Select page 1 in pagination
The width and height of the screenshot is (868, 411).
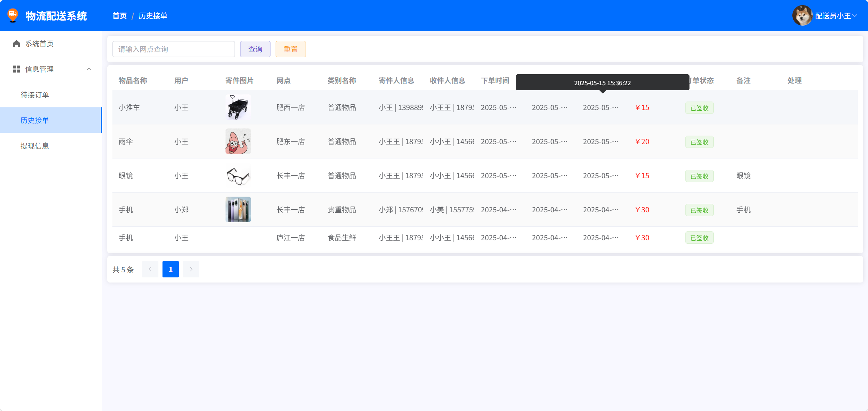tap(171, 269)
